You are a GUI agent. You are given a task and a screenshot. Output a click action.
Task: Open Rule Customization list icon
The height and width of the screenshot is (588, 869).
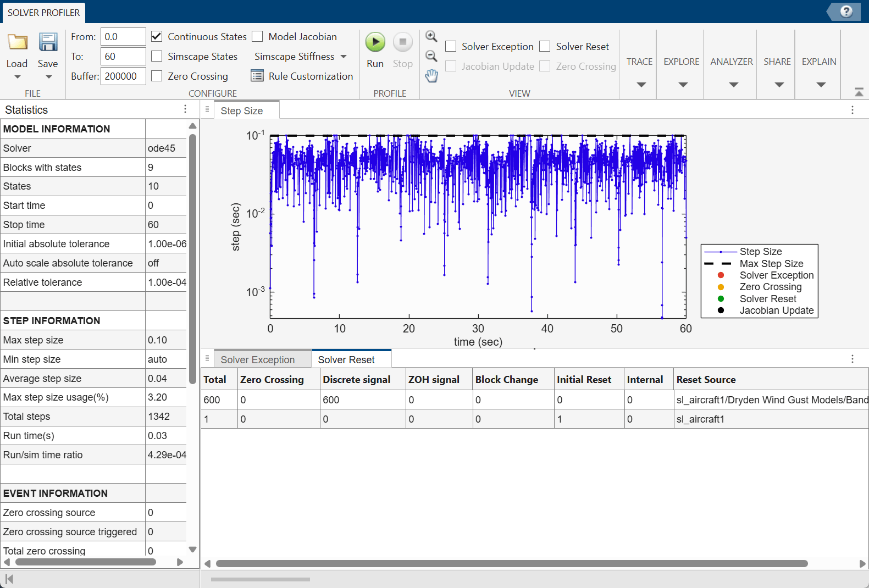[257, 76]
